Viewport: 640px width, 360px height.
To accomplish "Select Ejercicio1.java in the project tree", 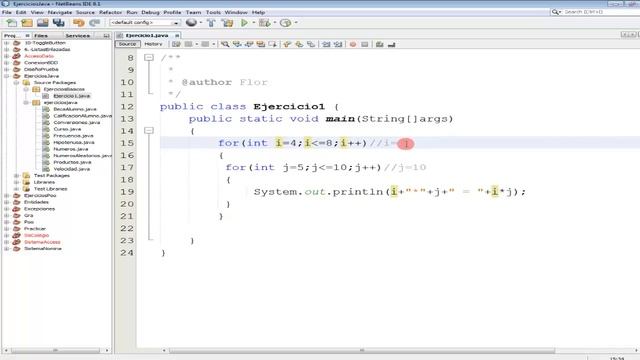I will (x=72, y=96).
